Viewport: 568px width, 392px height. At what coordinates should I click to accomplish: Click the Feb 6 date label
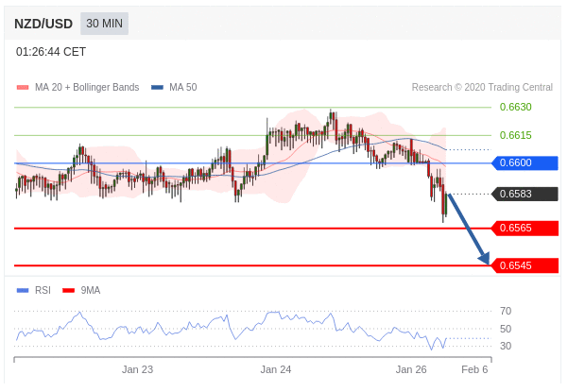coord(474,369)
